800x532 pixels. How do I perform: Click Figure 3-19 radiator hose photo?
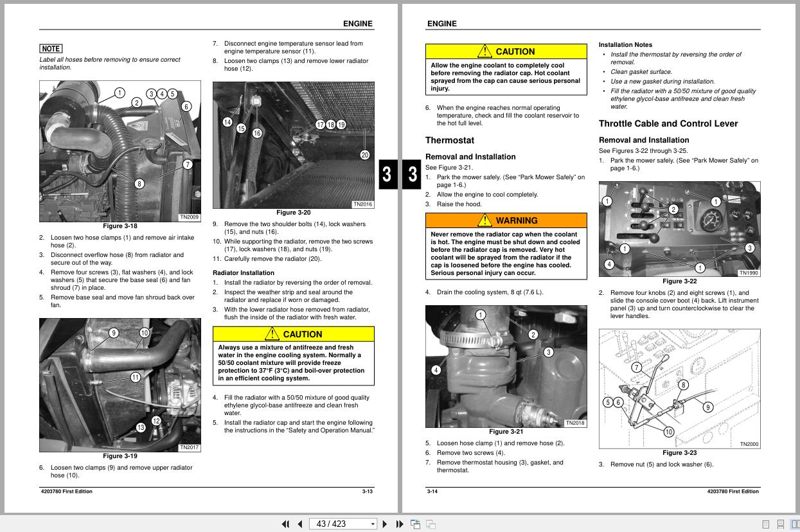120,385
